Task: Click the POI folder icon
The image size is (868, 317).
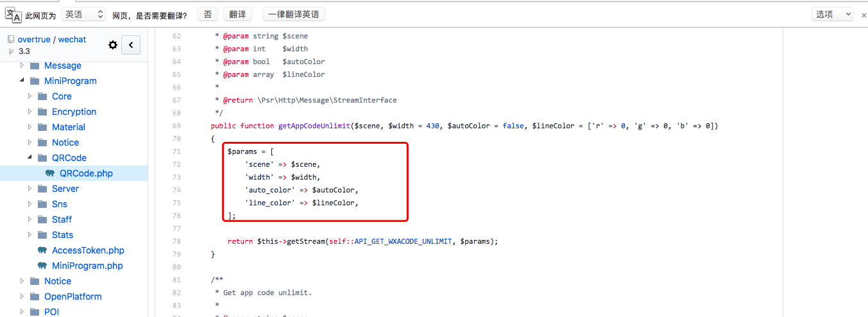Action: tap(35, 312)
